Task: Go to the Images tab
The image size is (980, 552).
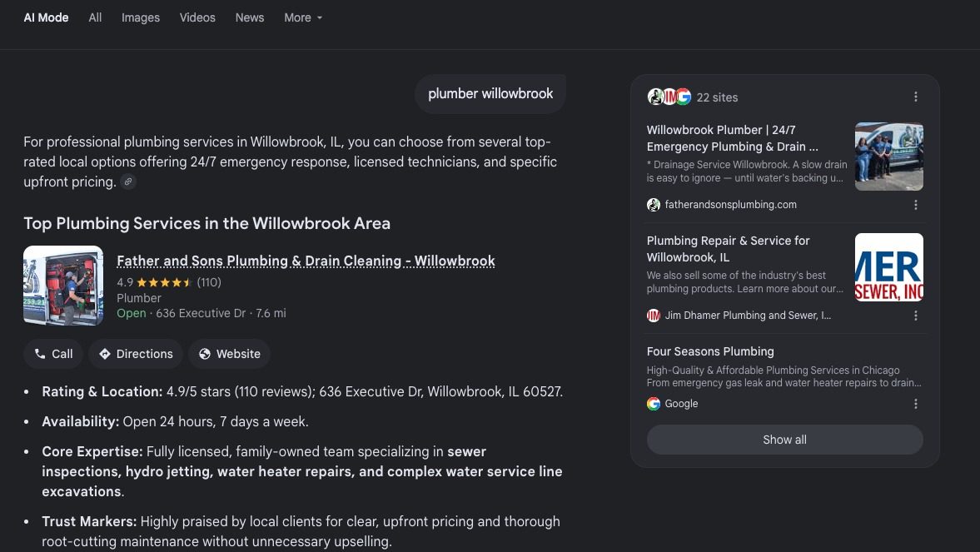Action: (x=141, y=17)
